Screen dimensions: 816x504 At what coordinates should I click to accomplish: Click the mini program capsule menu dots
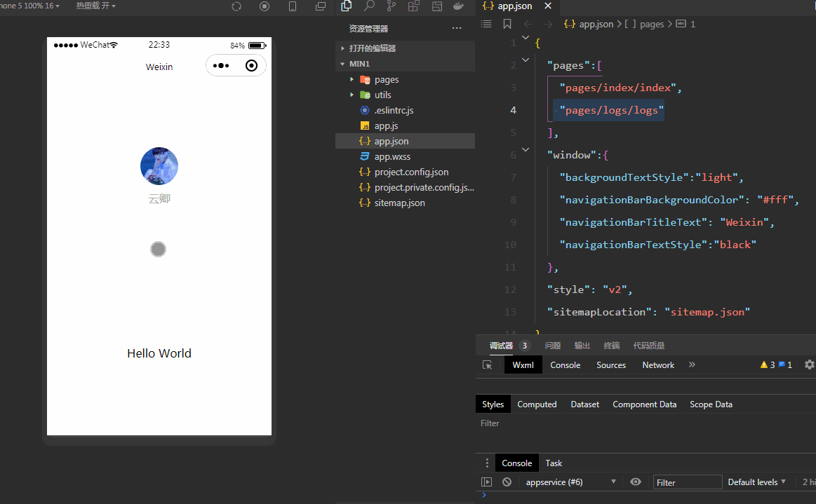pos(221,65)
